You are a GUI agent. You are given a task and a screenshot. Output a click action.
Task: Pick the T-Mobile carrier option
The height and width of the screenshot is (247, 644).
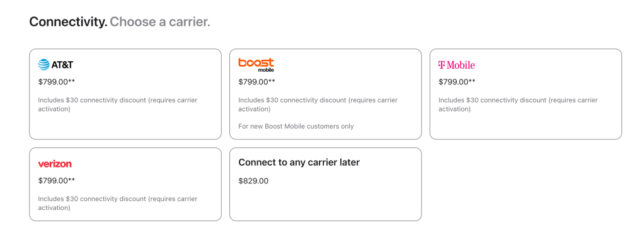click(x=526, y=94)
